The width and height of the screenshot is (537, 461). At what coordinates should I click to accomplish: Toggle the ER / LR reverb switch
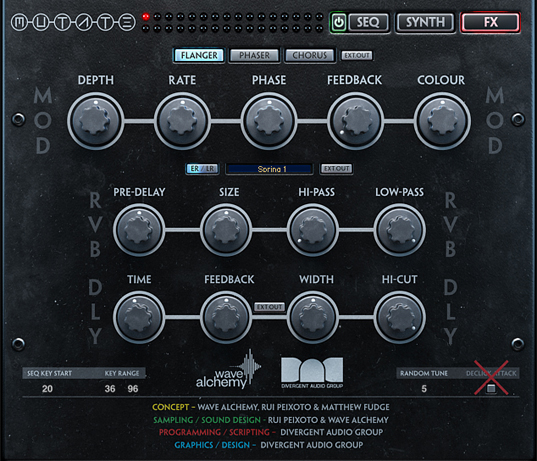pyautogui.click(x=202, y=169)
